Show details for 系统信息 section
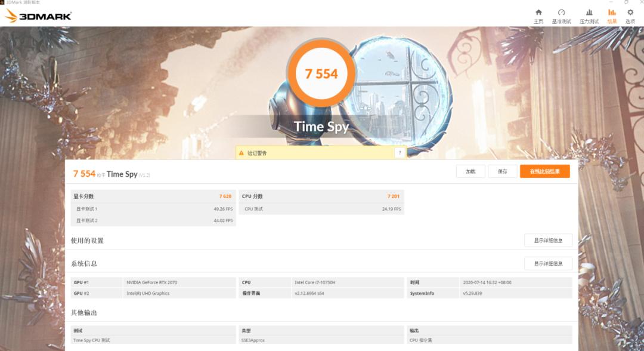 tap(549, 263)
